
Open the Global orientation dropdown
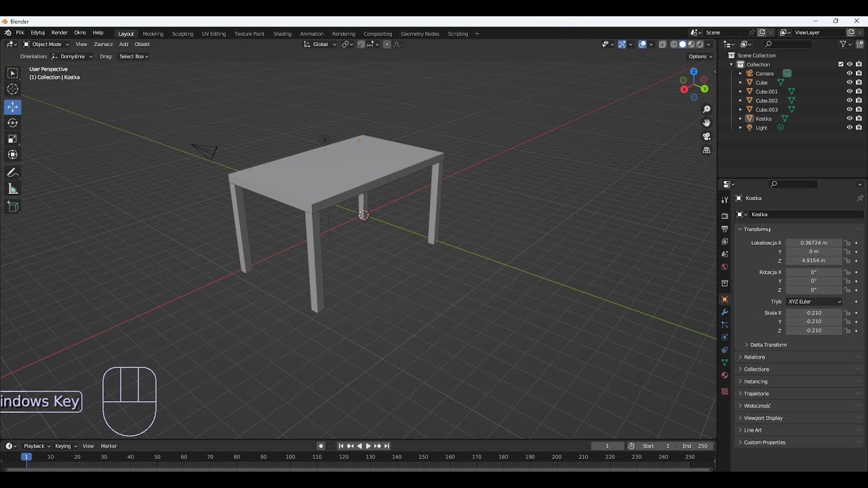tap(320, 44)
